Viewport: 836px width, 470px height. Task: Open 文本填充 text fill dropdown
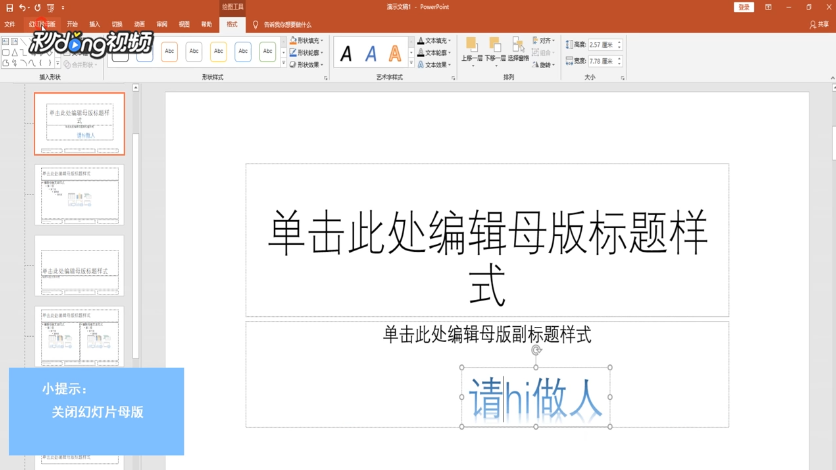(x=434, y=40)
